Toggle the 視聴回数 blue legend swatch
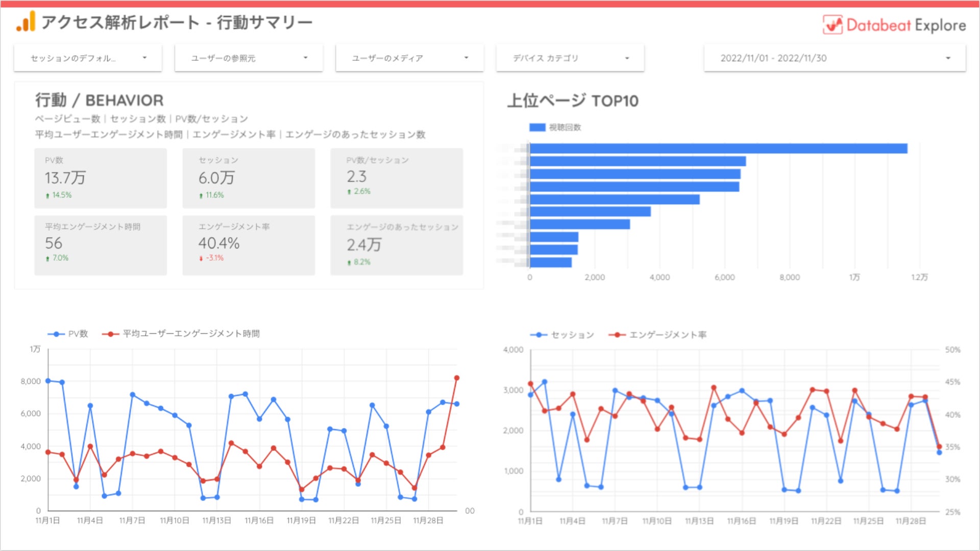Image resolution: width=980 pixels, height=551 pixels. point(537,128)
